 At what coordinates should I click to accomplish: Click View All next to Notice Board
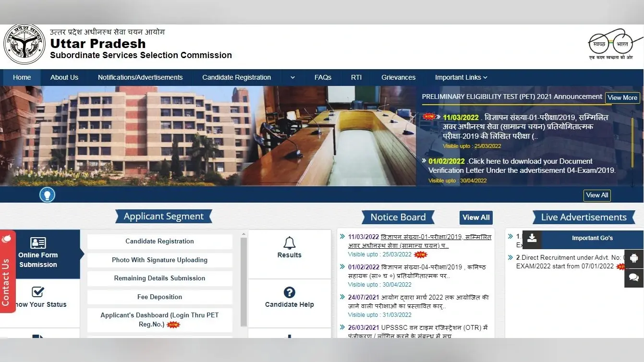476,217
